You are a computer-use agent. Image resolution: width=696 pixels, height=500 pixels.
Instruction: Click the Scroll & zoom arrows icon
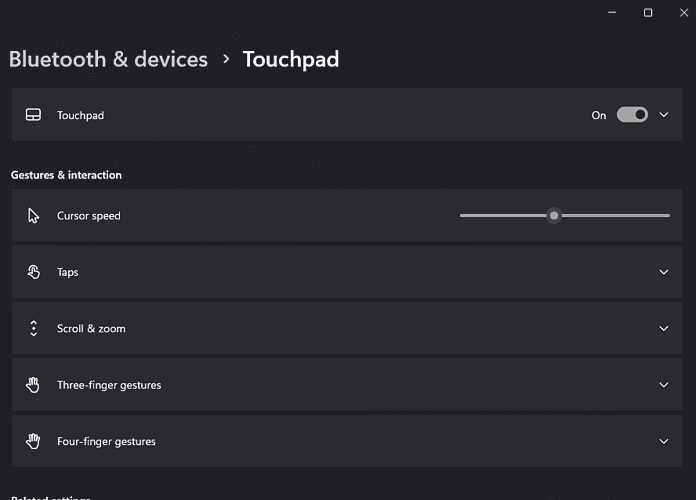click(x=34, y=328)
